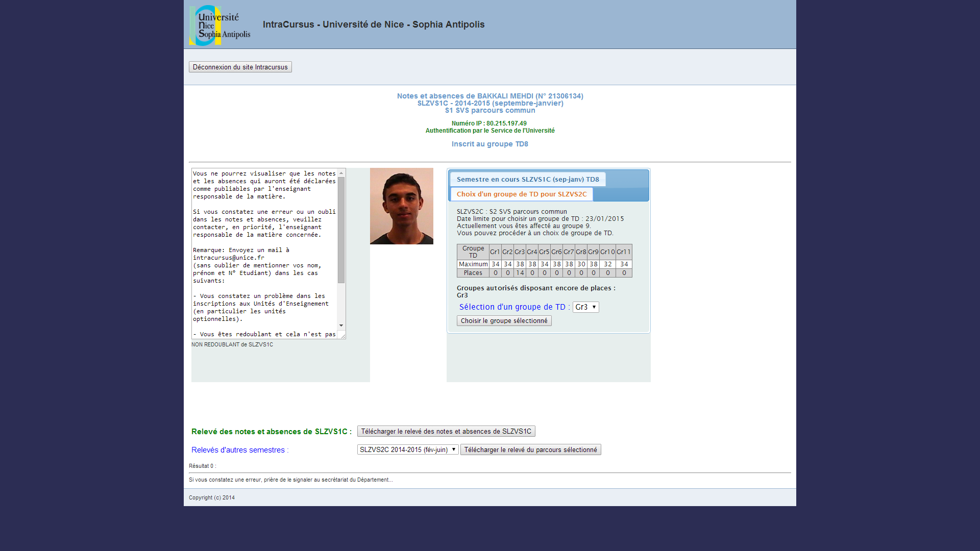980x551 pixels.
Task: Open the Semestre en cours SLZVS1C tab
Action: coord(528,179)
